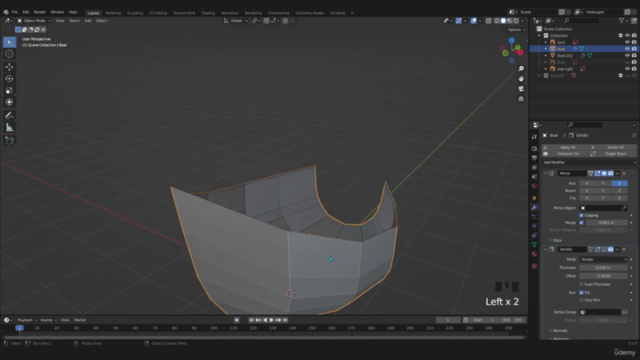Open the World properties tab
Viewport: 640px width, 360px height.
click(x=534, y=186)
